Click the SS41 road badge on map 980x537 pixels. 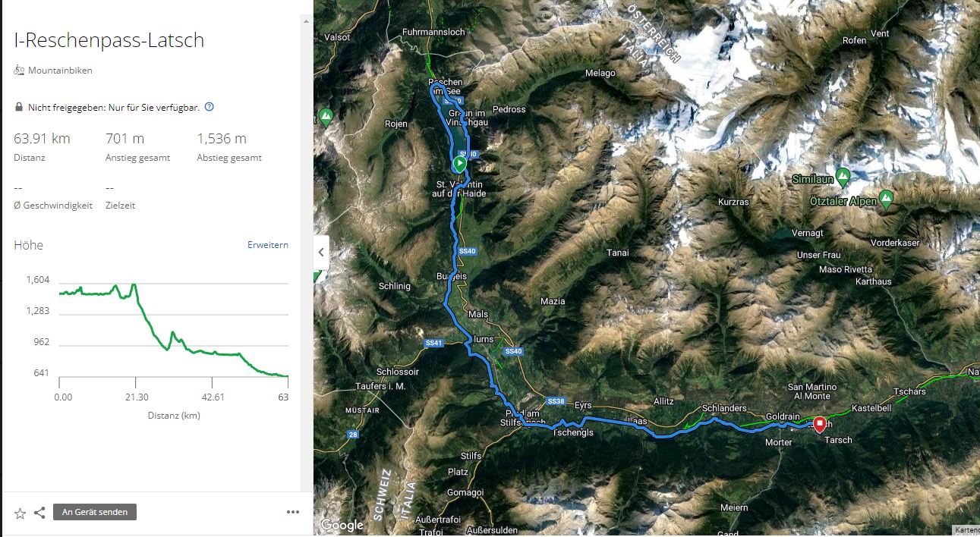click(433, 343)
